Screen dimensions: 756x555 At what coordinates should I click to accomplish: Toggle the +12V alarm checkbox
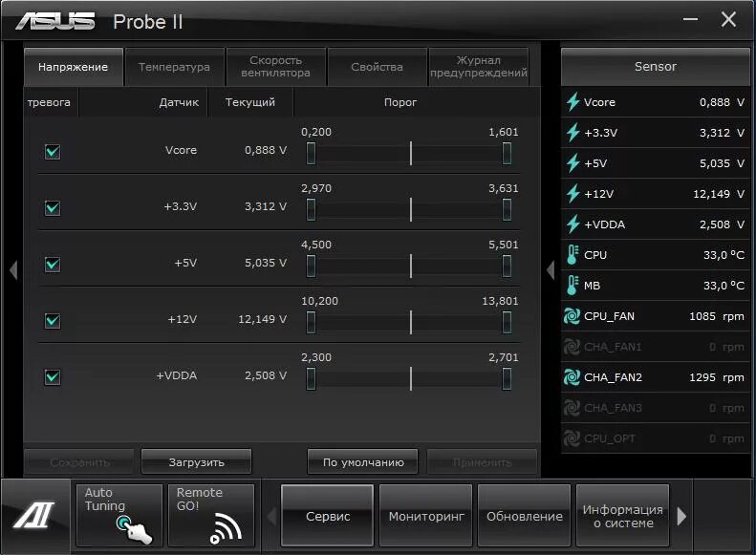tap(53, 320)
